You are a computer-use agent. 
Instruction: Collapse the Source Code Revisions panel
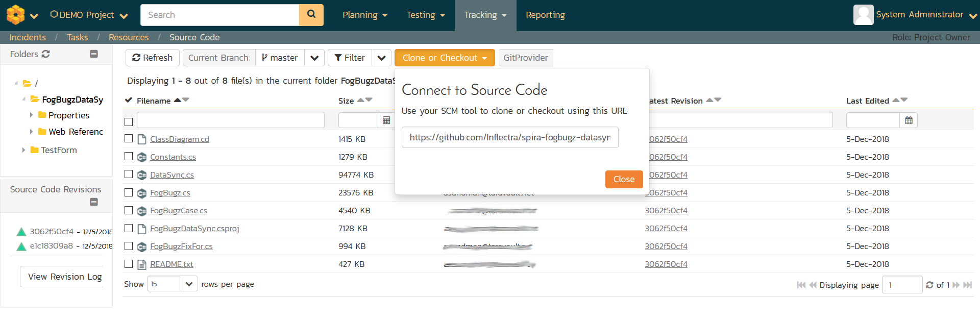[94, 202]
